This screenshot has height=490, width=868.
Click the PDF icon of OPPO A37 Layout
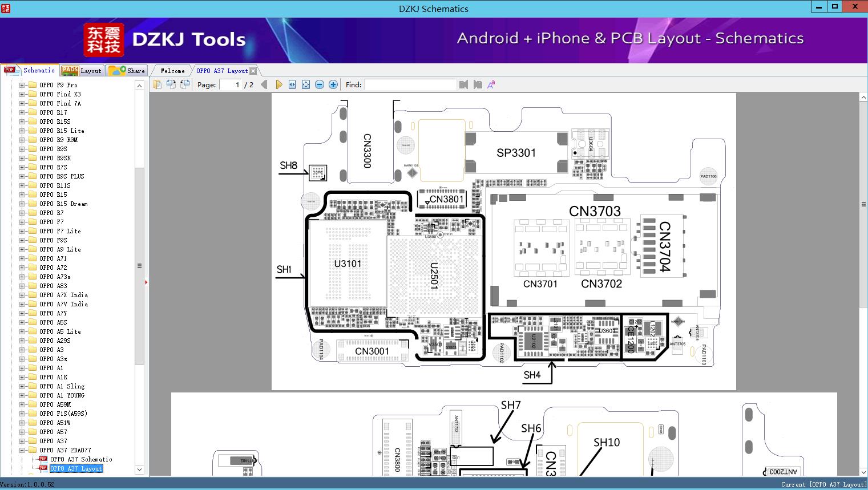pos(43,468)
